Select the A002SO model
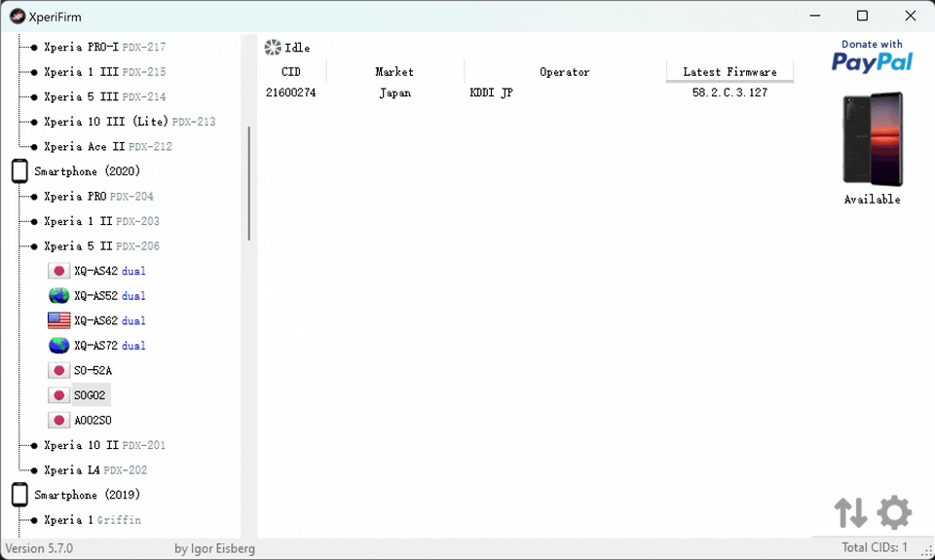 93,421
